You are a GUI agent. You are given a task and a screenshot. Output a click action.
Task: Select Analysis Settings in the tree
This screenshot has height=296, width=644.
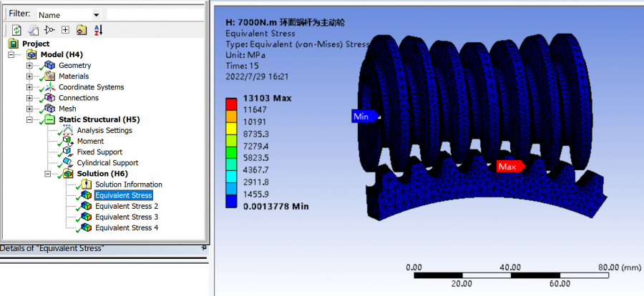104,130
